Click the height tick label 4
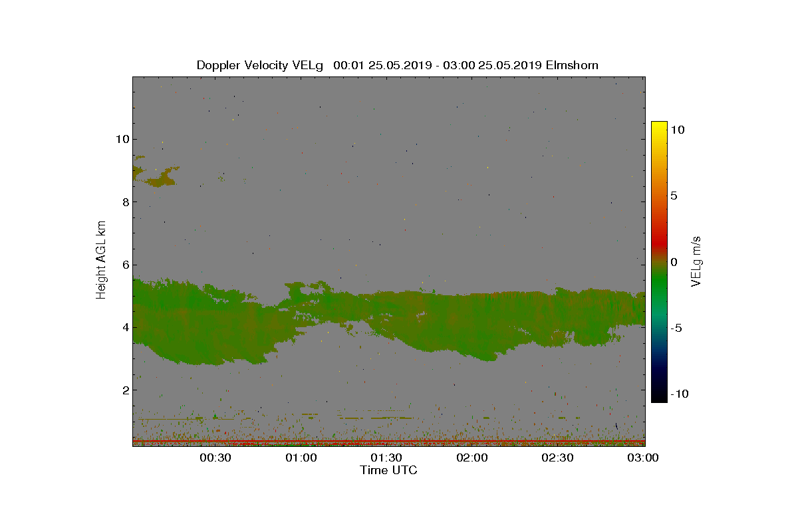 tap(124, 327)
